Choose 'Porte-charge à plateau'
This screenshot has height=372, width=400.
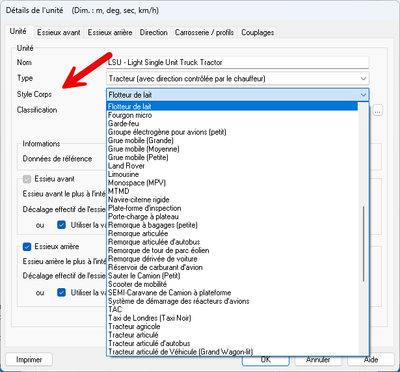tap(232, 217)
